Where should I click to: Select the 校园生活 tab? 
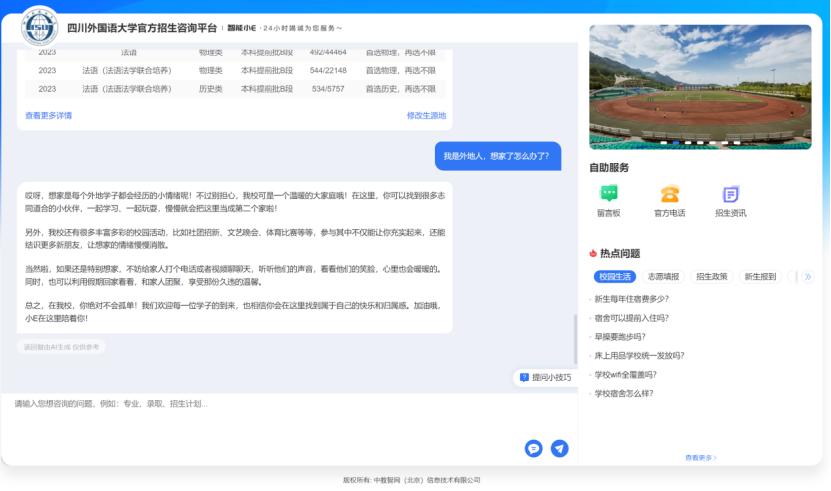[x=613, y=276]
